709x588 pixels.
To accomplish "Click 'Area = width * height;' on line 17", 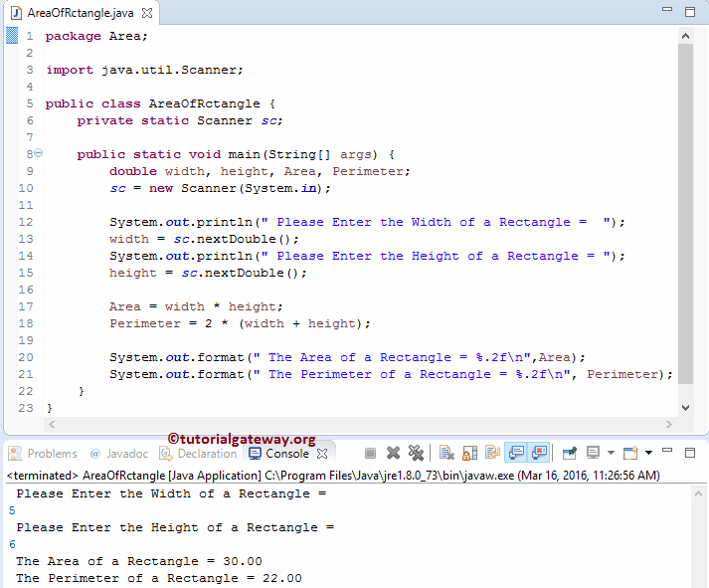I will coord(196,306).
